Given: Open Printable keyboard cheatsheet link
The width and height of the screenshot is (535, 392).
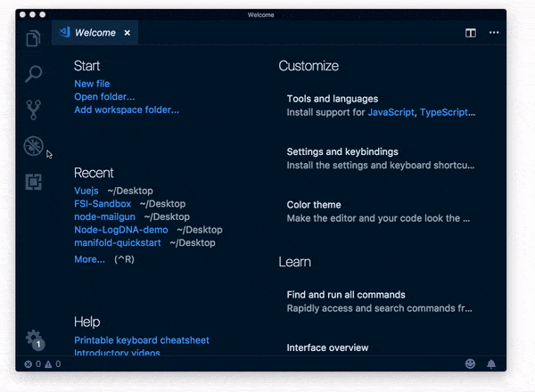Looking at the screenshot, I should pyautogui.click(x=142, y=340).
